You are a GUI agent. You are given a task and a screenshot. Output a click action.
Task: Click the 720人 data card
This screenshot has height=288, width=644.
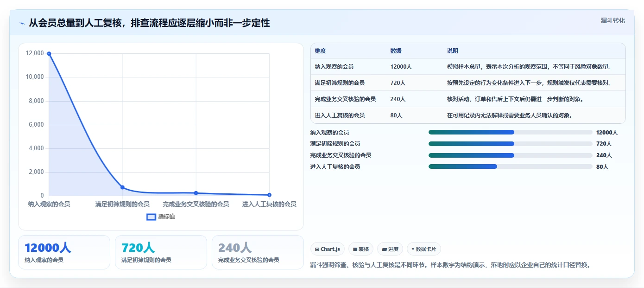pyautogui.click(x=161, y=252)
